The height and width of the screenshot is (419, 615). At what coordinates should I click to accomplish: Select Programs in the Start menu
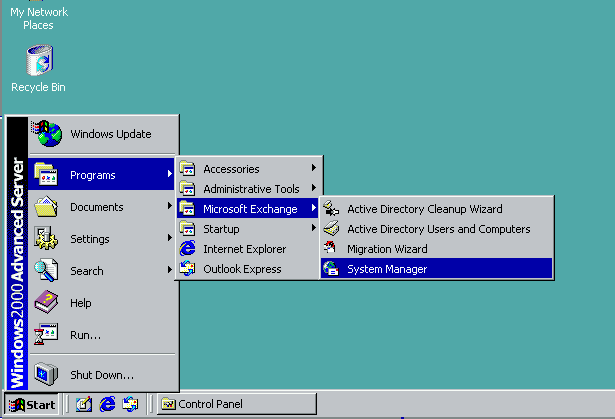tap(102, 175)
